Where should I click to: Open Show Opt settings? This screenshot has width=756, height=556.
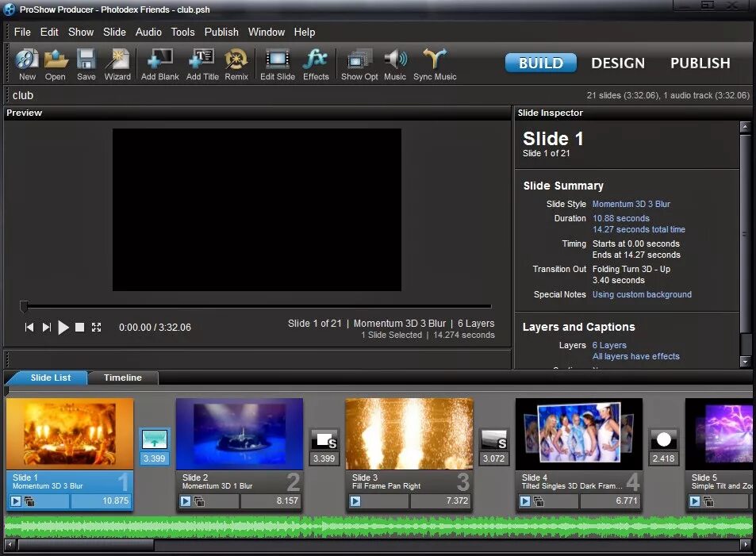(359, 64)
